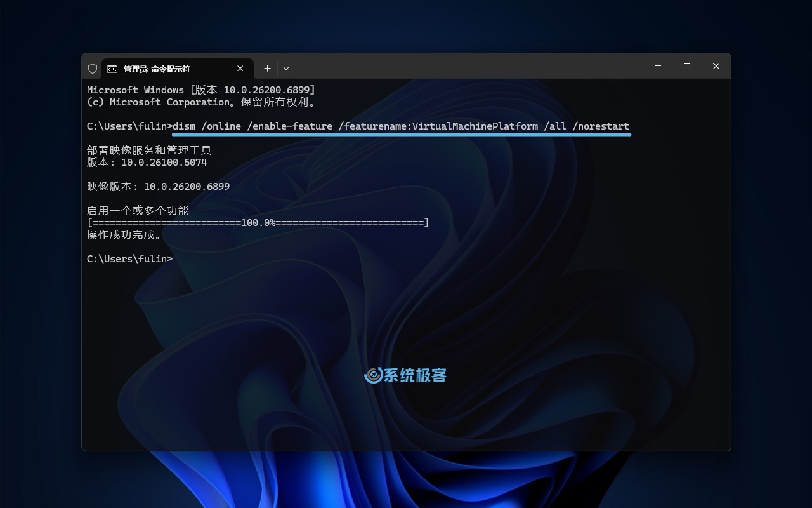Screen dimensions: 812x508
Task: Expand the new tab profile dropdown chevron
Action: (286, 69)
